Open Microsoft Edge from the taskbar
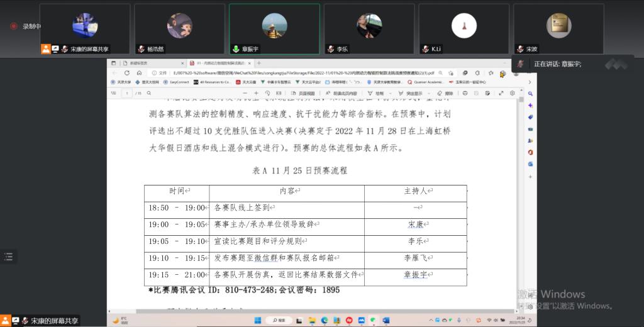 click(325, 320)
